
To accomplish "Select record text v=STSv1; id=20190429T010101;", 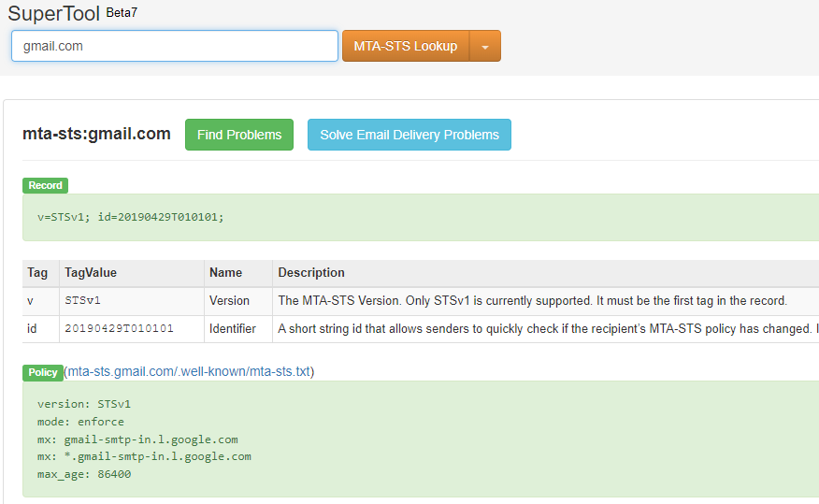I will tap(131, 217).
